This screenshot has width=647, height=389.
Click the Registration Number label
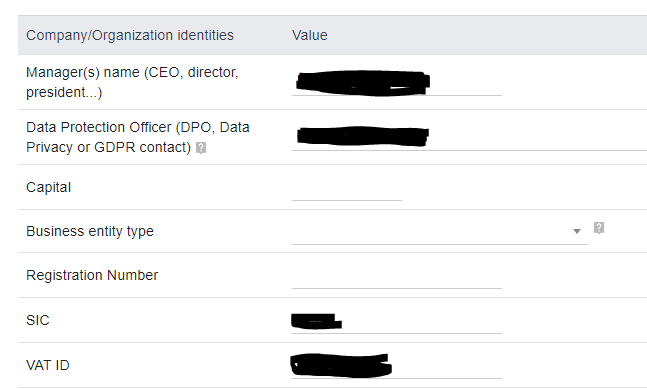tap(92, 275)
